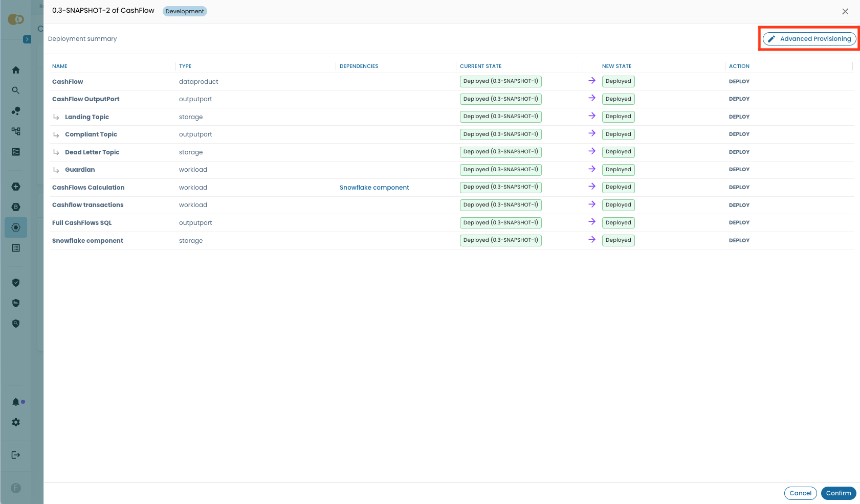Click DEPLOY action in Snowflake component row

point(739,241)
